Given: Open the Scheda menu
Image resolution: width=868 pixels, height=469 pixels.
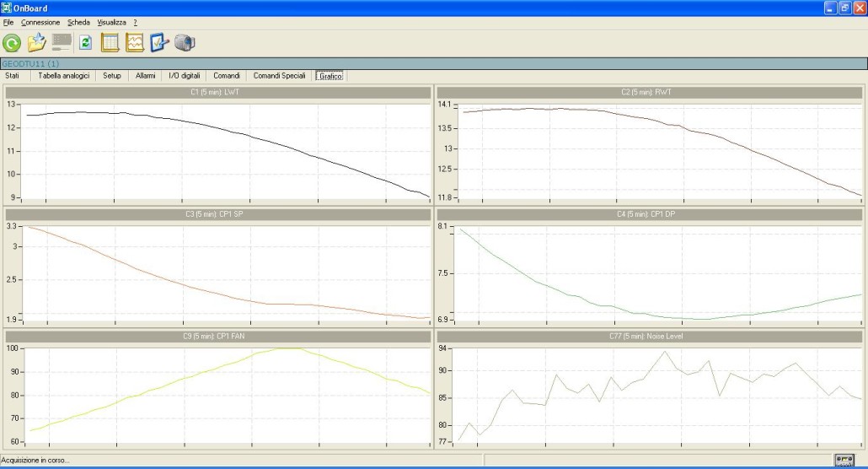Looking at the screenshot, I should pos(78,22).
